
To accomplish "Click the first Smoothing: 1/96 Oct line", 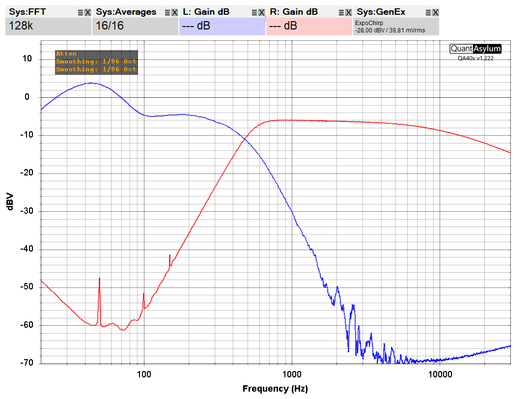I will pyautogui.click(x=96, y=61).
